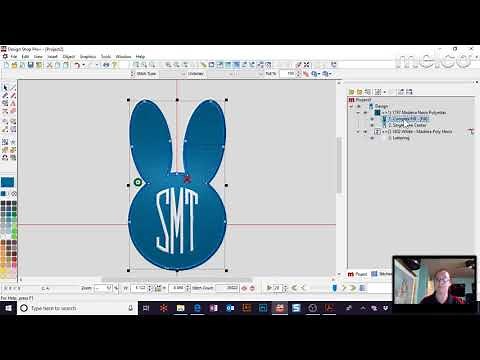Click the binoculars Find icon in toolbar

106,65
